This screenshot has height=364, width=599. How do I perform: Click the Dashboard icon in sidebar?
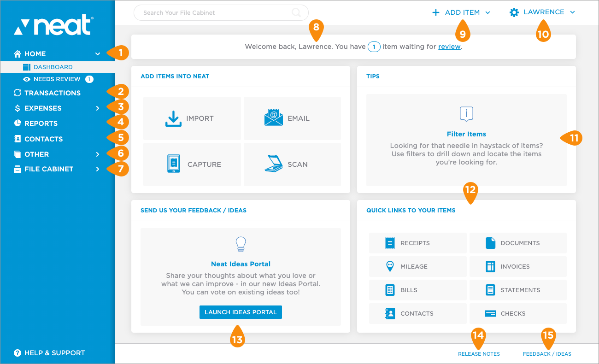(27, 67)
